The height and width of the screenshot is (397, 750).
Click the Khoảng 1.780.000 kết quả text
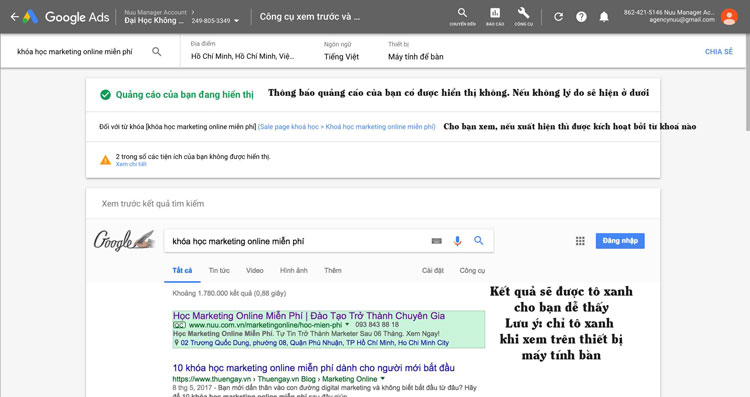[229, 293]
